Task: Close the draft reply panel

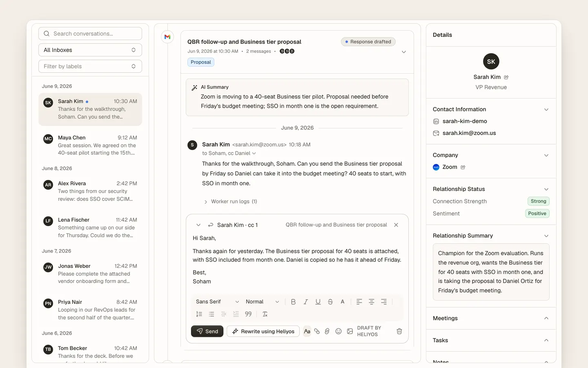Action: coord(396,225)
